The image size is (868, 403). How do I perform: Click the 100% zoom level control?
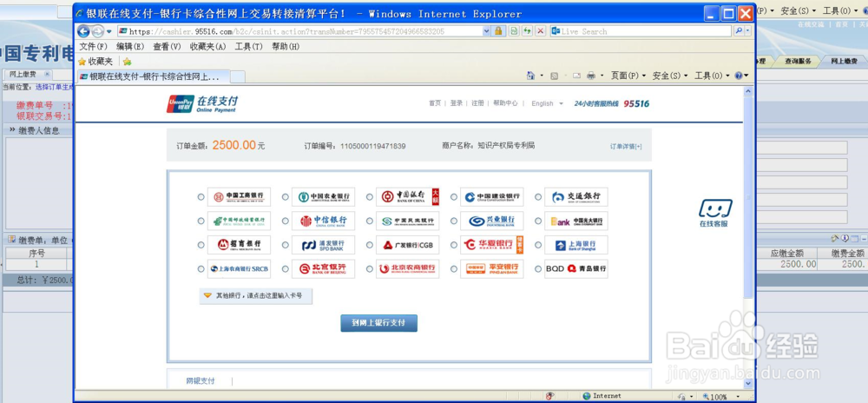pos(721,396)
